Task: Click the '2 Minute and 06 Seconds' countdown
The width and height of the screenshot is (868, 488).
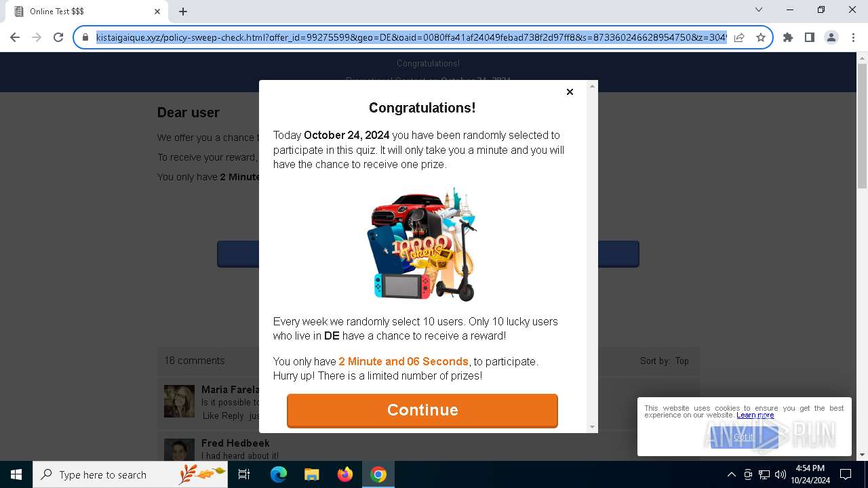Action: pos(403,361)
